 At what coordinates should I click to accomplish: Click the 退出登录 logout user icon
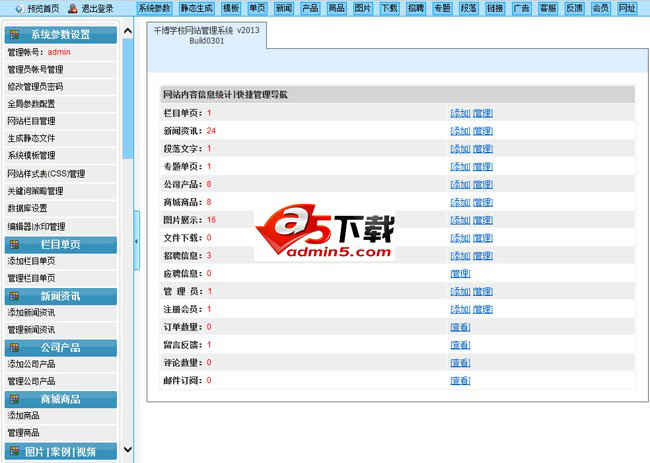tap(73, 8)
